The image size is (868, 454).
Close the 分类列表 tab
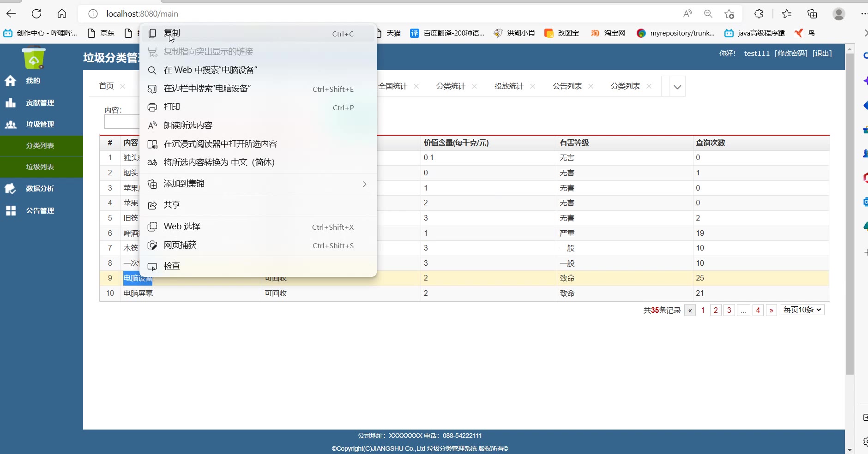click(x=649, y=86)
